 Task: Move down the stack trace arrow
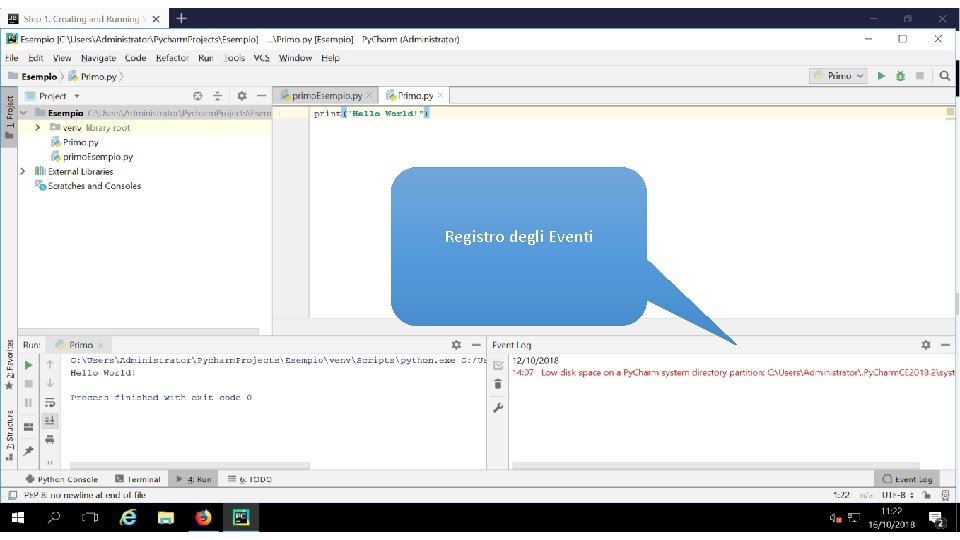50,383
